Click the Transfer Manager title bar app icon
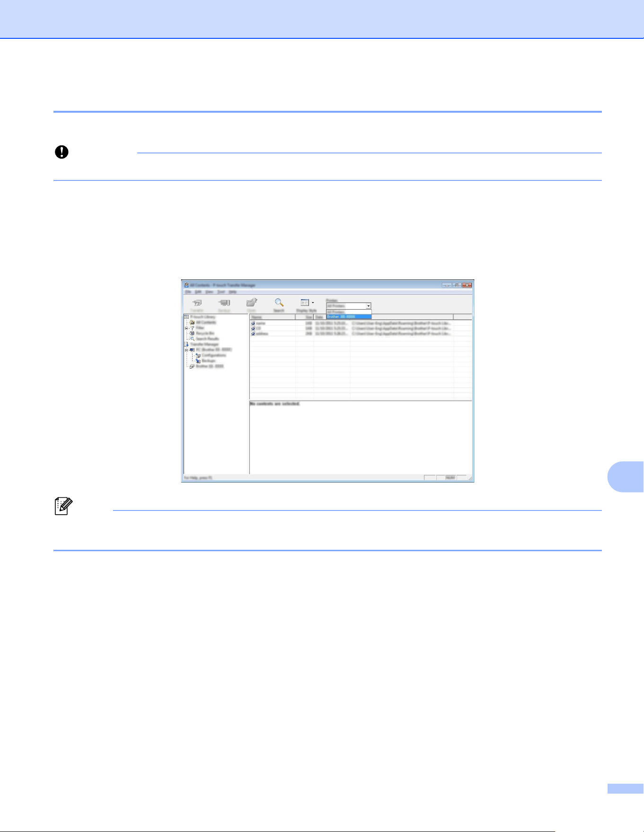The height and width of the screenshot is (832, 644). [186, 285]
